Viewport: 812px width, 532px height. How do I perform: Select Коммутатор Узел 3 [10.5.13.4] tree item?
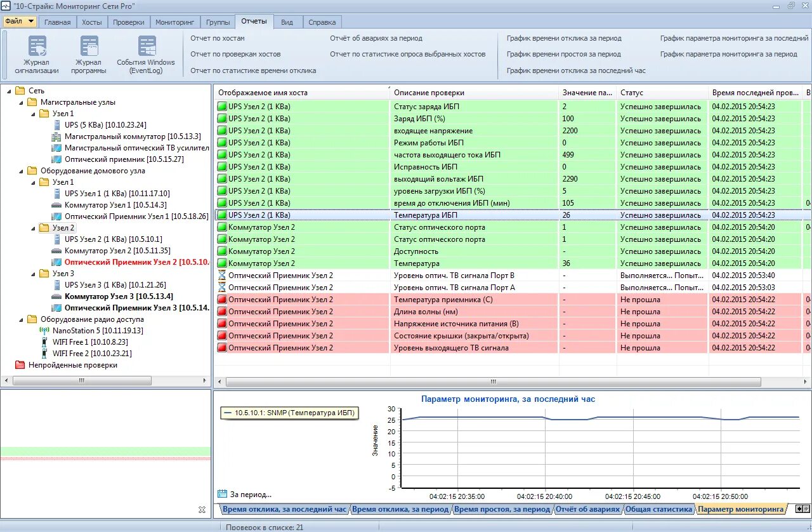coord(119,296)
